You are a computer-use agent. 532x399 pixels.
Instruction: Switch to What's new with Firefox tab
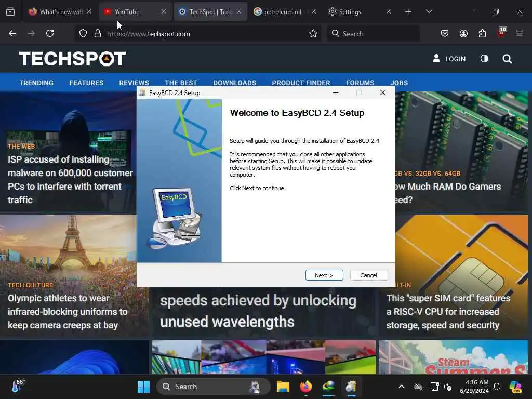click(x=60, y=12)
